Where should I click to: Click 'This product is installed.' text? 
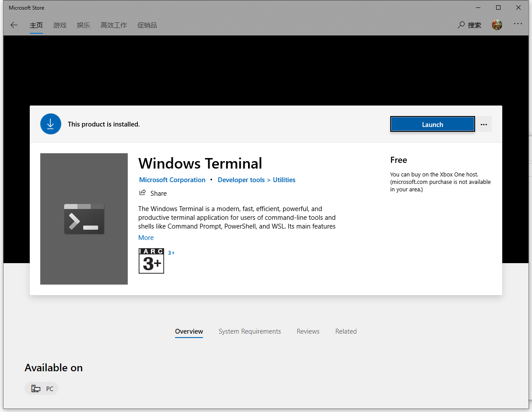(104, 124)
